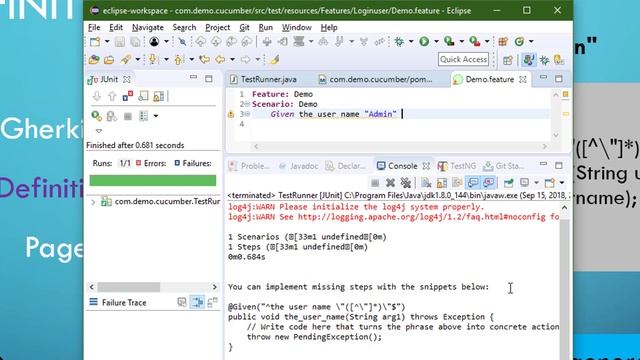
Task: Open the Project menu
Action: pos(218,27)
